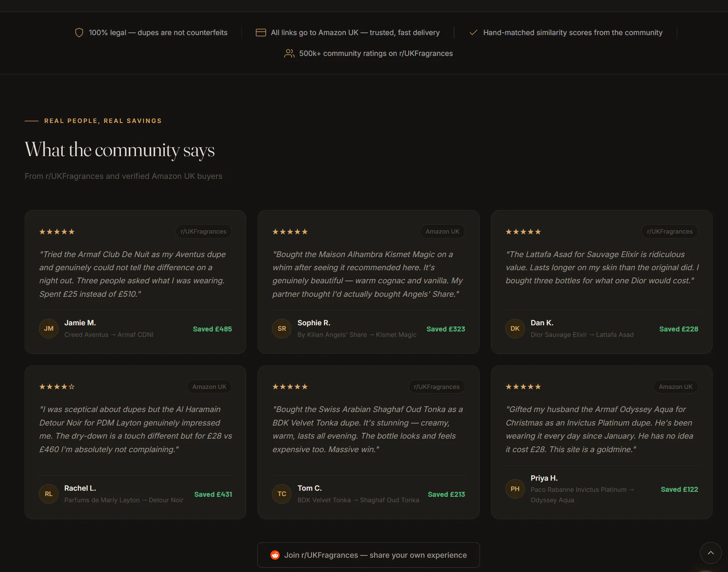Click the TC avatar for Tom C.

click(x=282, y=494)
